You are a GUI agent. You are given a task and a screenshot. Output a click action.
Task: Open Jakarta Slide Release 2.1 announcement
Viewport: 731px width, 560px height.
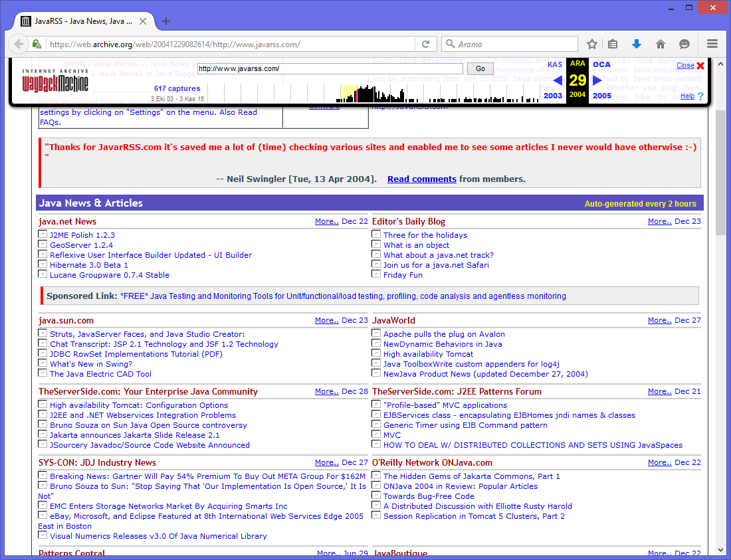tap(135, 435)
